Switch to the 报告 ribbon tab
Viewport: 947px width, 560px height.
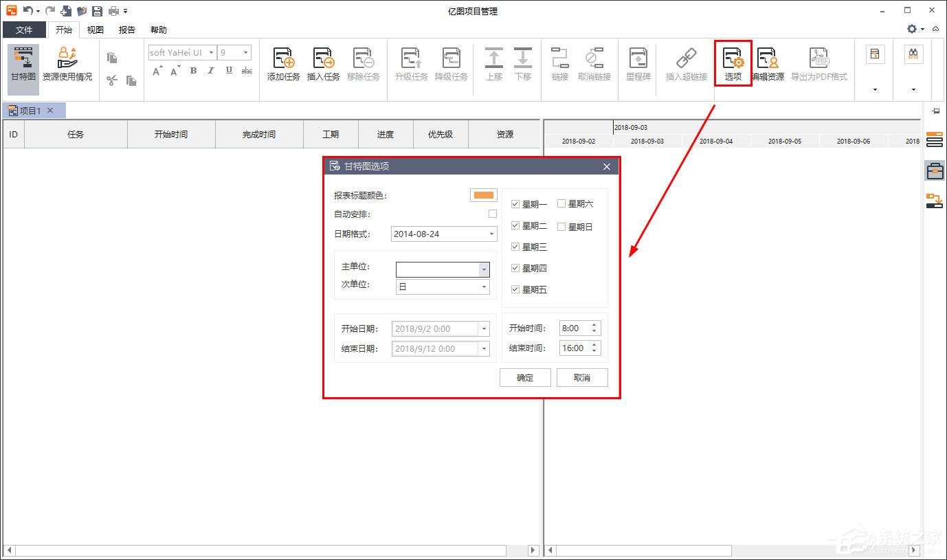[127, 30]
